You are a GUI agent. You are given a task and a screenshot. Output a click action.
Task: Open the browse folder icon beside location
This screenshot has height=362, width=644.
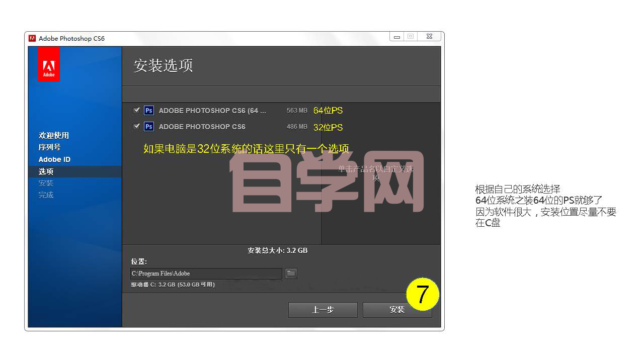click(x=291, y=274)
